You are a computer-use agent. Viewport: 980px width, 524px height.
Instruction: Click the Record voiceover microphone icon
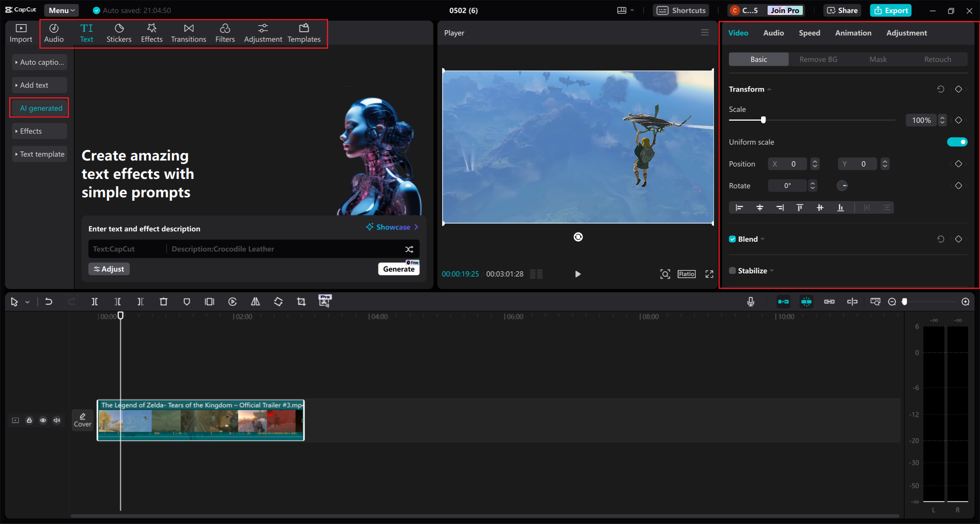pos(750,301)
